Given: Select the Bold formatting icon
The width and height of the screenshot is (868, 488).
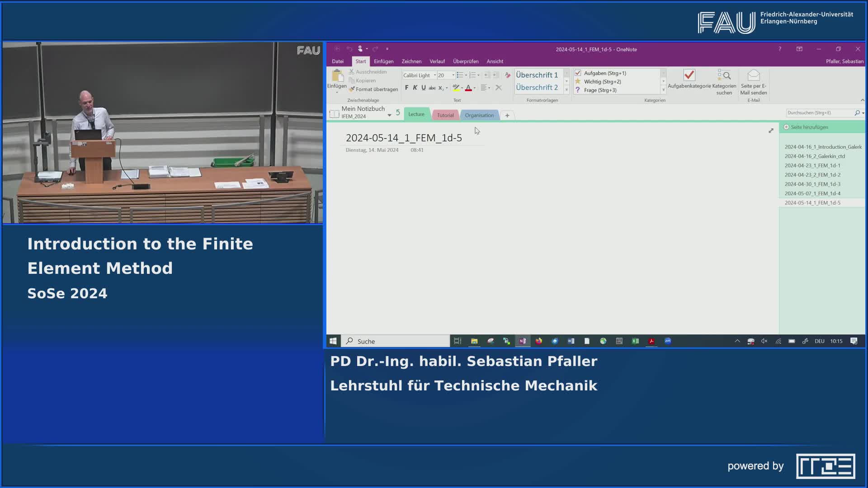Looking at the screenshot, I should tap(407, 88).
